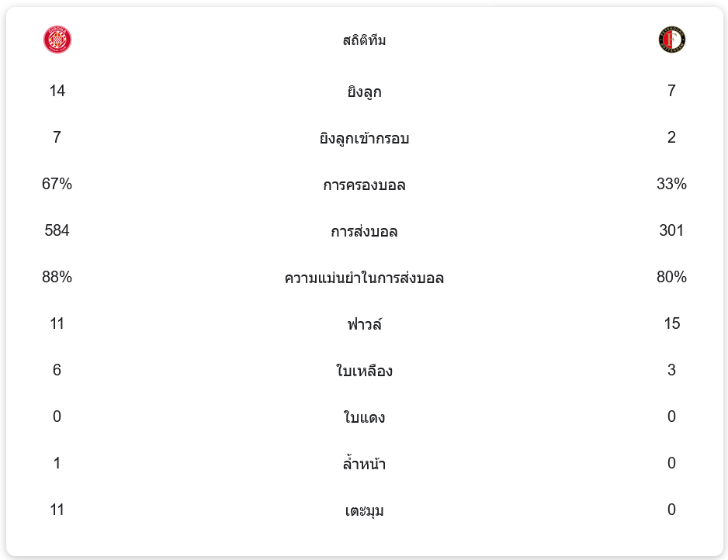Click the 584 passes value
This screenshot has width=728, height=560.
(57, 230)
